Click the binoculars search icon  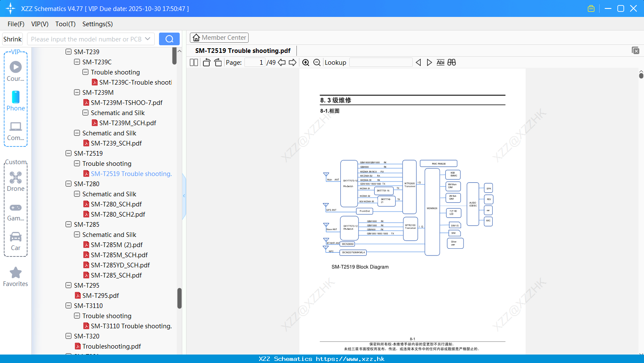(x=452, y=62)
